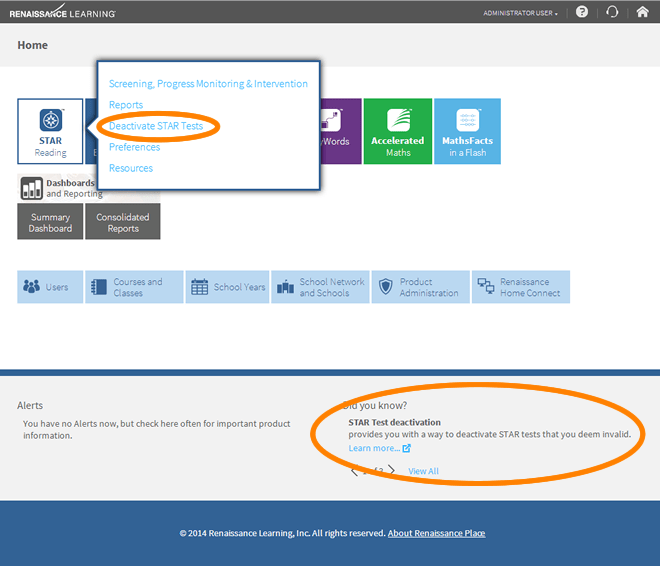This screenshot has width=660, height=566.
Task: Choose Deactivate STAR Tests menu entry
Action: click(156, 126)
